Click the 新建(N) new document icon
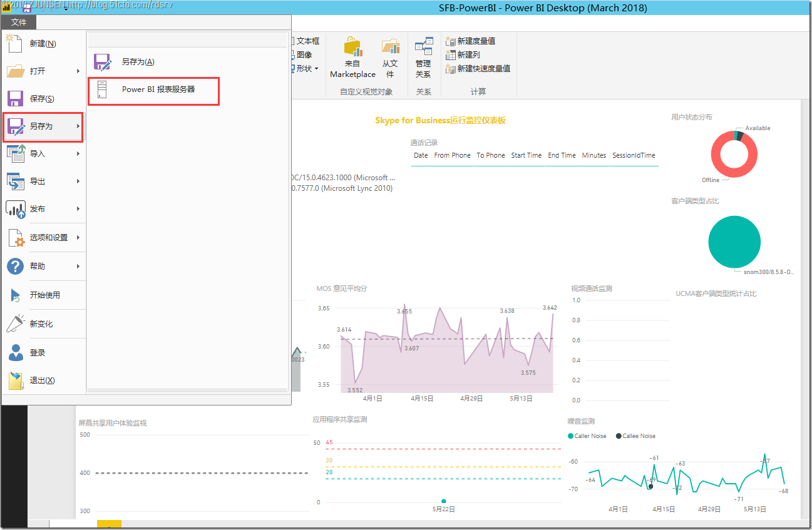The image size is (812, 530). point(15,44)
